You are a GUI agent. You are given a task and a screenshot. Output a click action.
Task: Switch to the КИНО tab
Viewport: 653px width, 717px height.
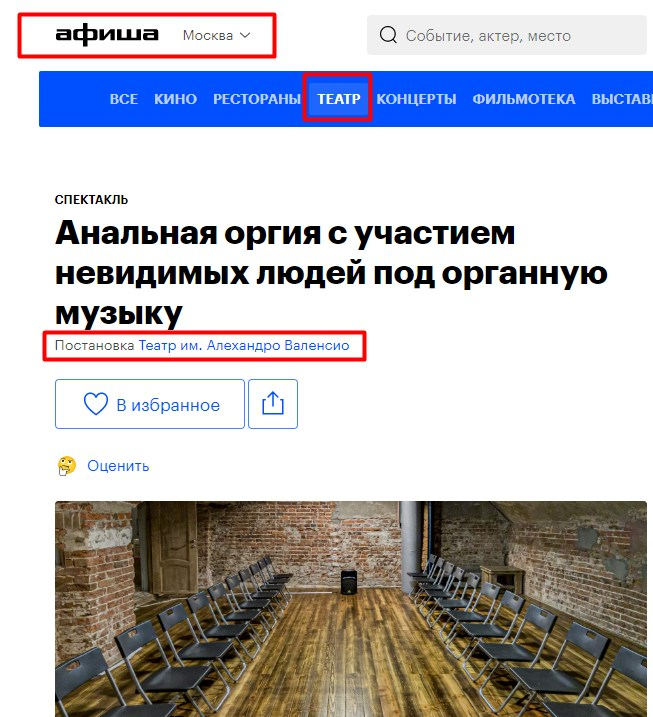click(176, 99)
